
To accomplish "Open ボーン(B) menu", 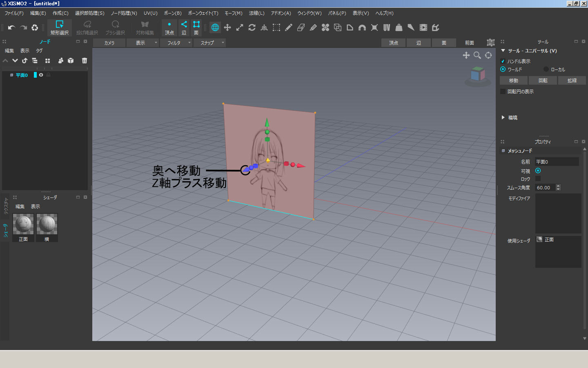I will click(x=173, y=13).
